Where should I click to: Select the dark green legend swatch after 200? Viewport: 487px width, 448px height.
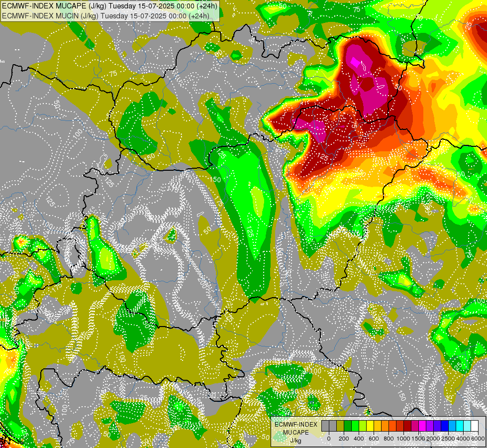coord(348,426)
